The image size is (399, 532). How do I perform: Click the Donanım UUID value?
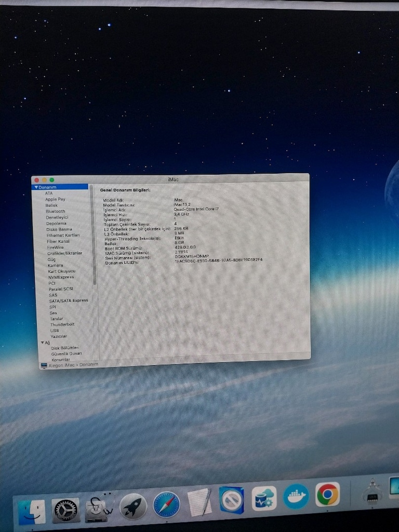tap(219, 261)
